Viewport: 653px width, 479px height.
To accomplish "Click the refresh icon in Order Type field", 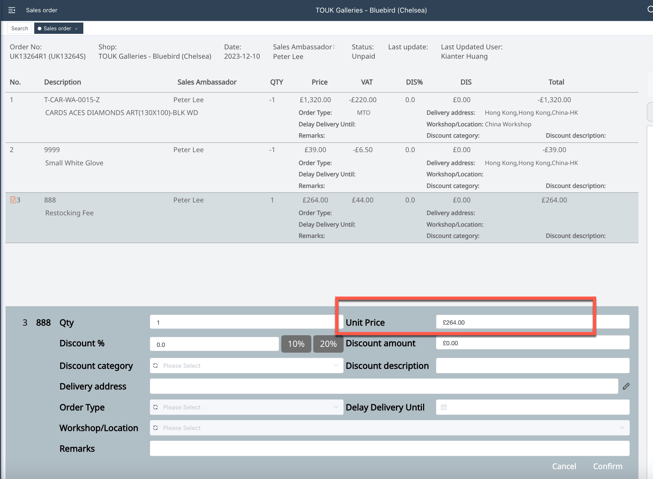I will pyautogui.click(x=156, y=407).
